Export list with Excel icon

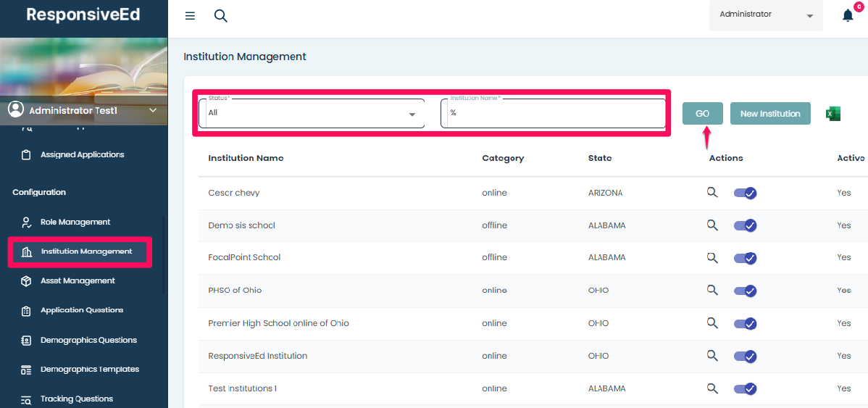tap(833, 114)
